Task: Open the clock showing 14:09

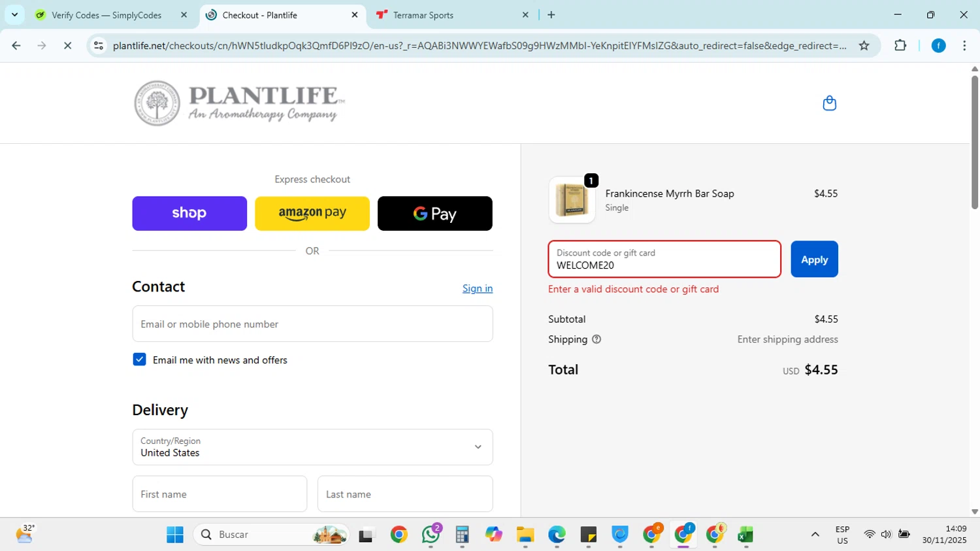Action: tap(944, 535)
